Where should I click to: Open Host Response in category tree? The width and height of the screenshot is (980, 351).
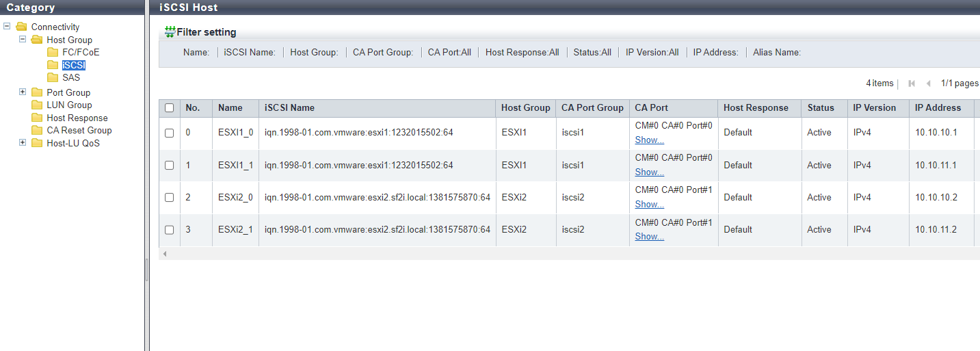(77, 118)
